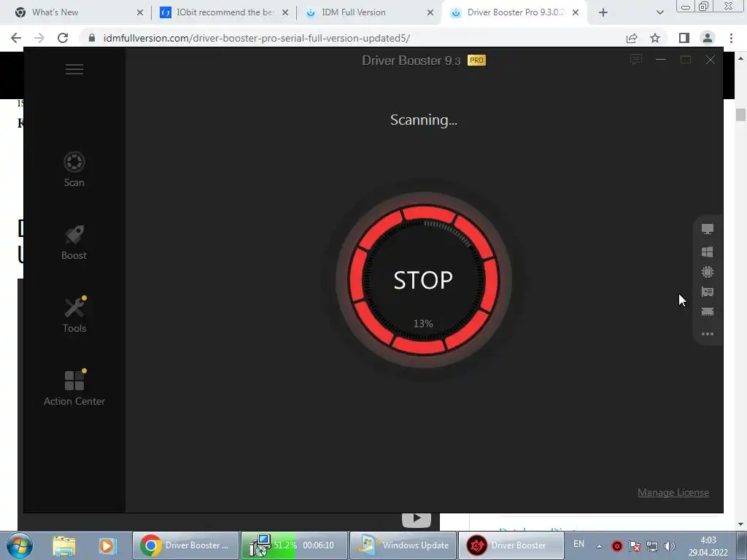The image size is (747, 560).
Task: Open Windows Explorer from the taskbar
Action: click(x=64, y=545)
